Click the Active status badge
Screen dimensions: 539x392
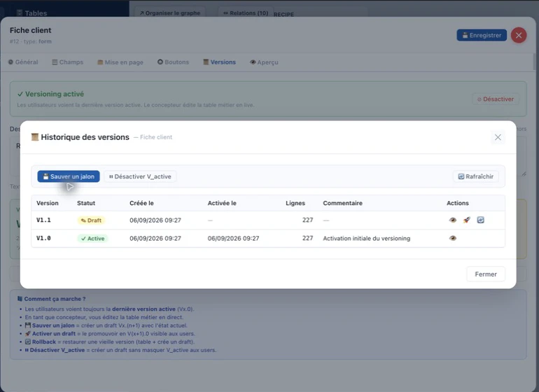click(92, 239)
